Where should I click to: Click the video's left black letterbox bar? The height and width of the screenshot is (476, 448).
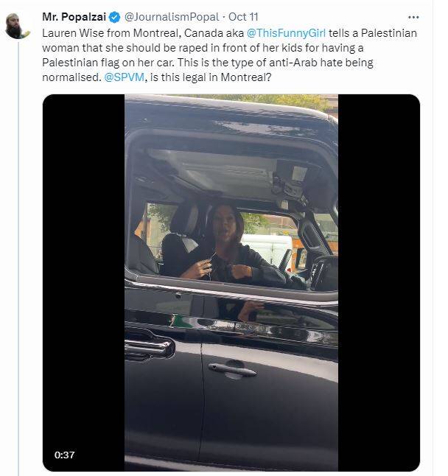pyautogui.click(x=83, y=280)
